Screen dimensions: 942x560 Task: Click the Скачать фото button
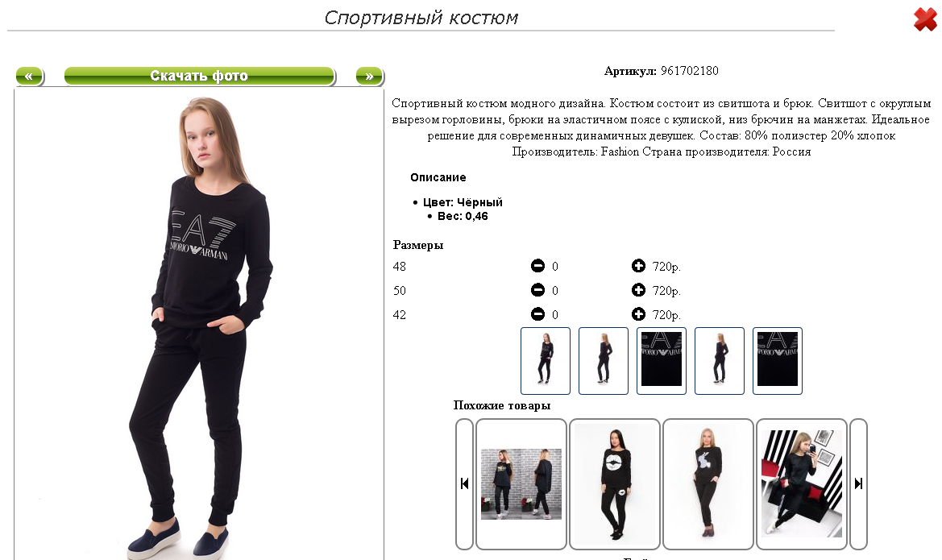point(199,77)
